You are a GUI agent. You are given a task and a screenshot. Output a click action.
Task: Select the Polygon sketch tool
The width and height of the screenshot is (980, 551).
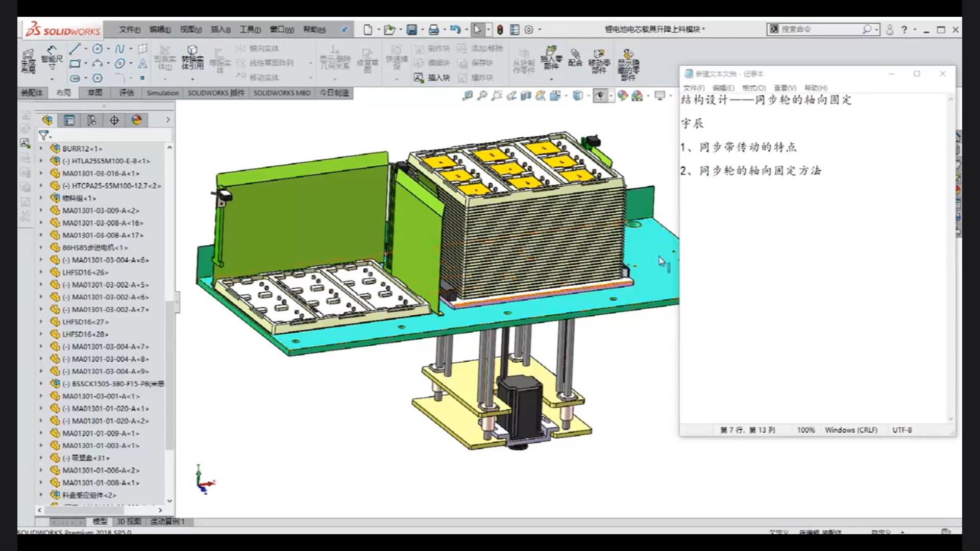(97, 78)
